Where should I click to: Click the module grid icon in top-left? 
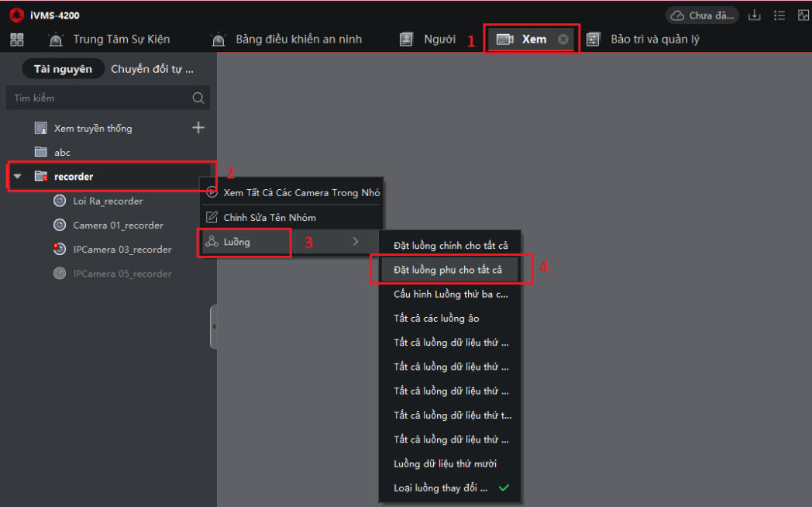point(16,40)
